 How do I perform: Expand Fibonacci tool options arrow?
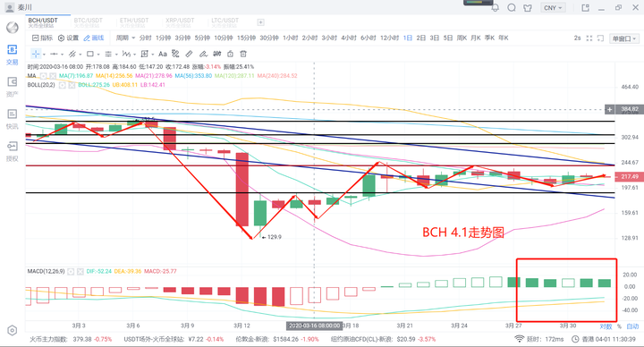point(116,55)
